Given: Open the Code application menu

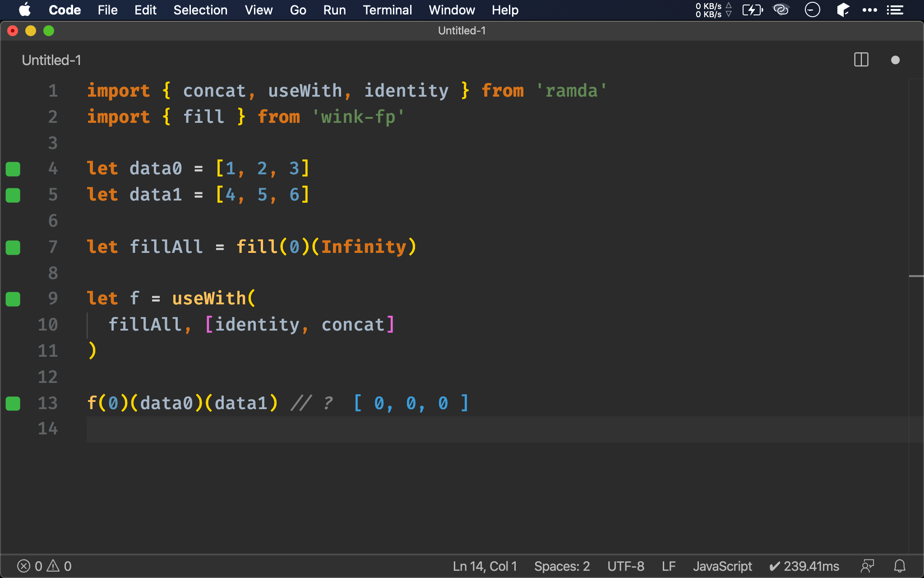Looking at the screenshot, I should pos(65,10).
